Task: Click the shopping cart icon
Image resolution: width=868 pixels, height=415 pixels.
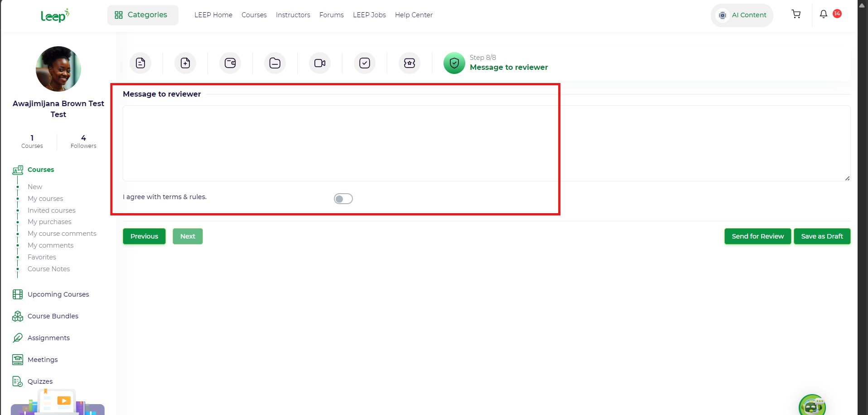Action: click(x=796, y=15)
